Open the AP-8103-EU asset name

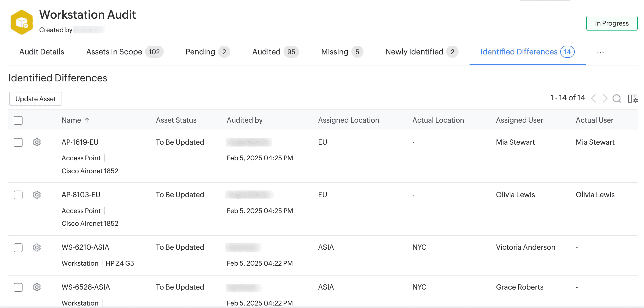pyautogui.click(x=81, y=195)
